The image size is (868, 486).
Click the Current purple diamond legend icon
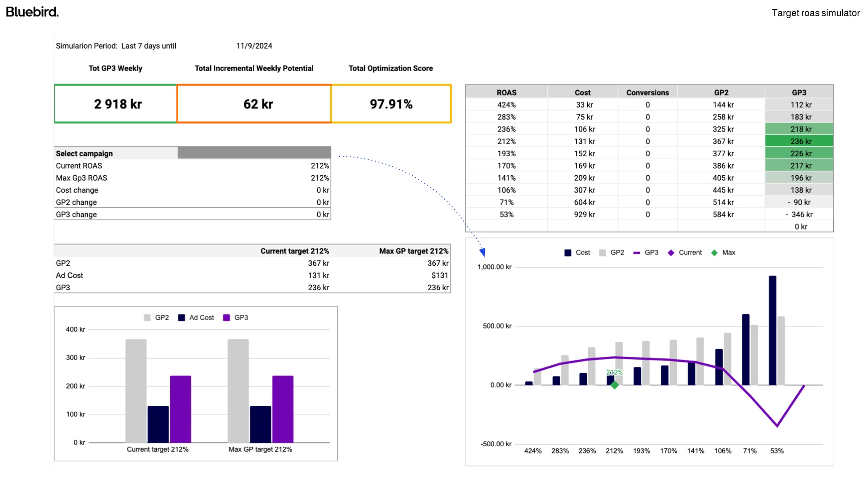pyautogui.click(x=671, y=253)
